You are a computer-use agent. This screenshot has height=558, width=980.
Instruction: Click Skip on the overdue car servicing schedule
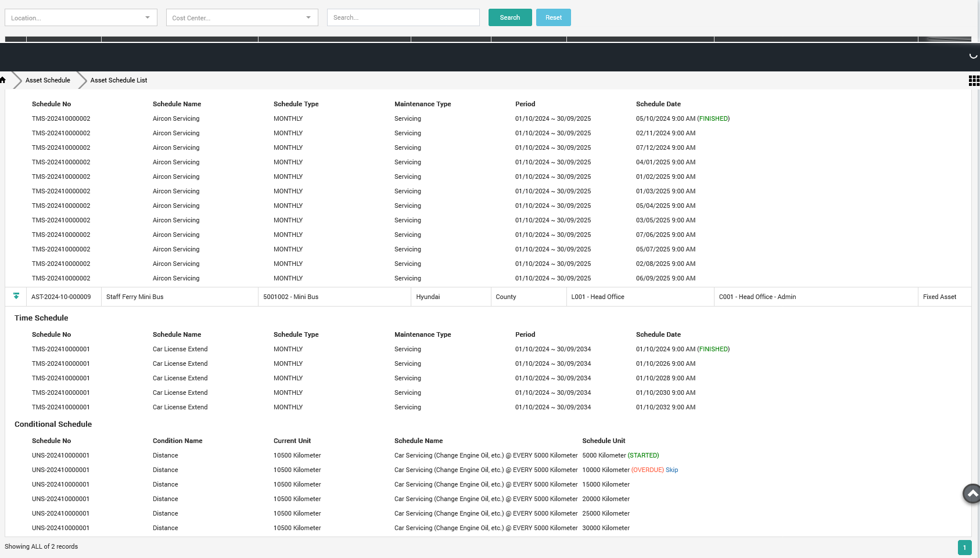point(672,470)
